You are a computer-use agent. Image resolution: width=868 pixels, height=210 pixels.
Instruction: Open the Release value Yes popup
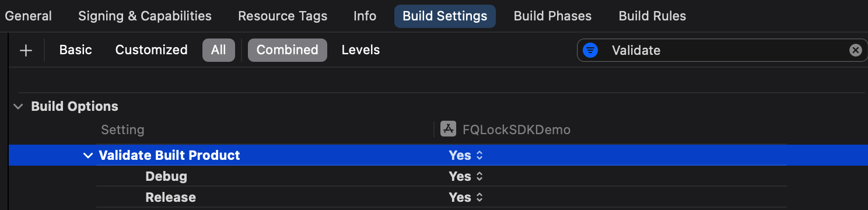point(466,197)
